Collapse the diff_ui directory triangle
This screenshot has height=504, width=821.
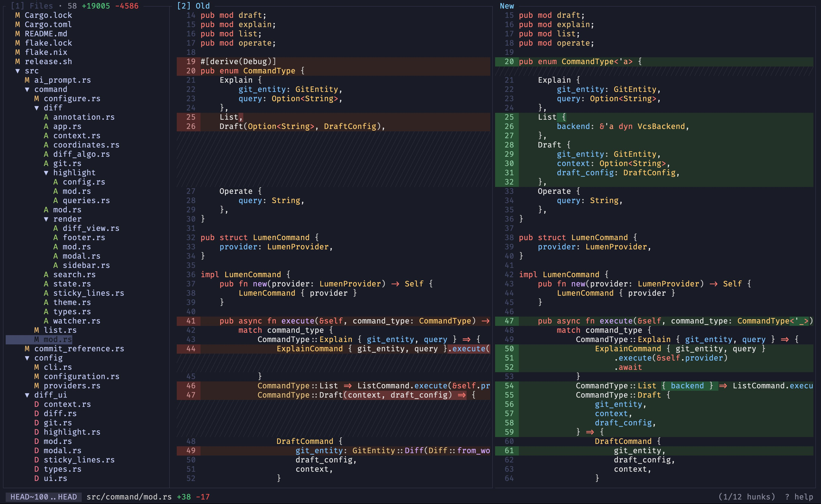point(27,395)
